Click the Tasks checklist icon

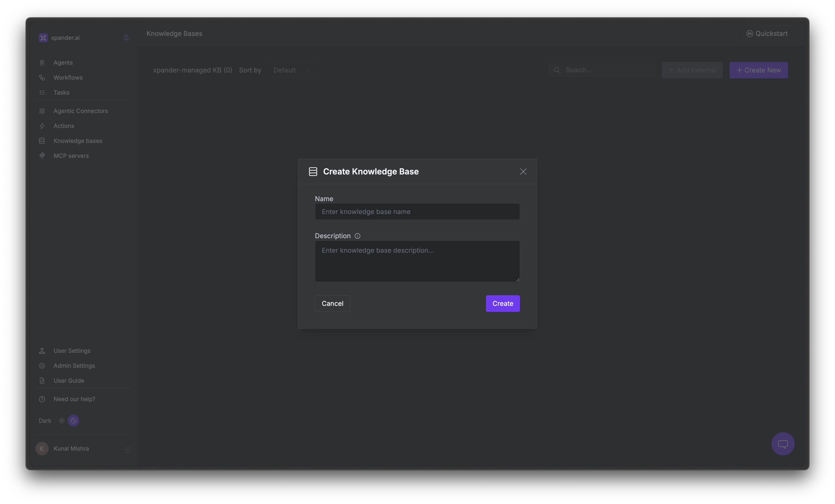click(x=42, y=93)
